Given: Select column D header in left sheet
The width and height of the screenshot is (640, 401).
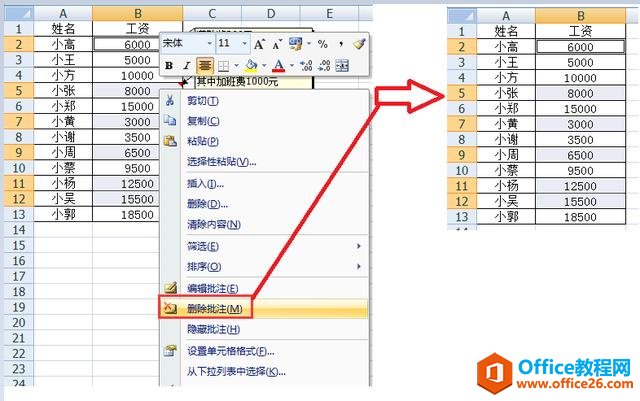Looking at the screenshot, I should click(x=271, y=13).
